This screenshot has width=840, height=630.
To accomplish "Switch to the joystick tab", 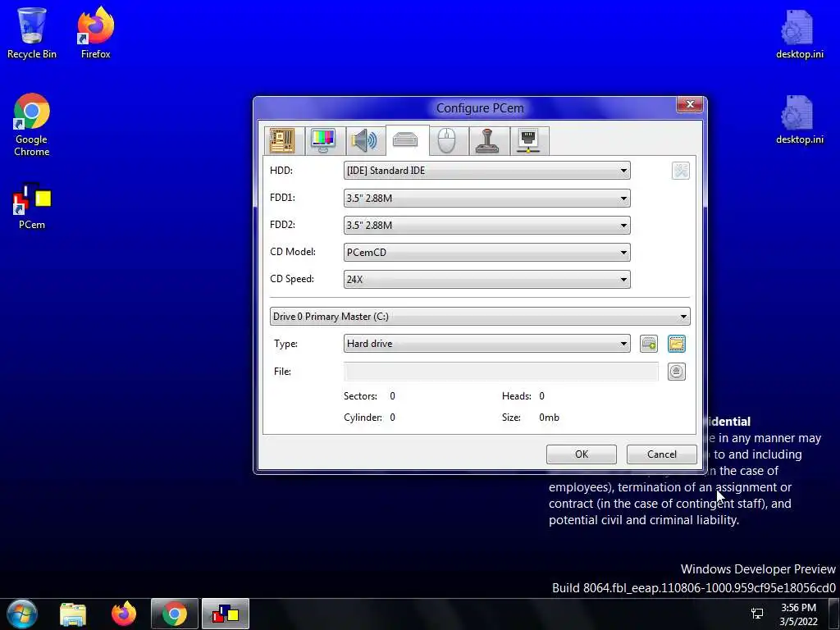I will click(x=487, y=141).
